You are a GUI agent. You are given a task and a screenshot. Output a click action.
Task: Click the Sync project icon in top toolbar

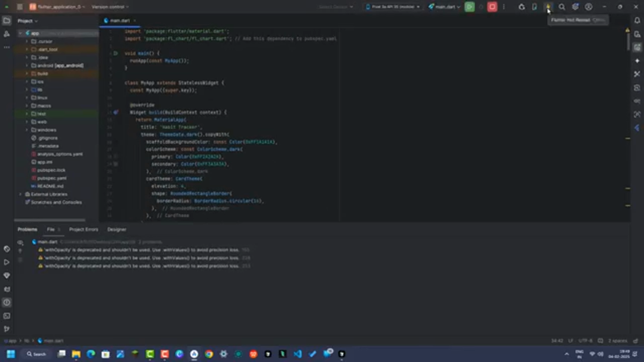[x=521, y=7]
